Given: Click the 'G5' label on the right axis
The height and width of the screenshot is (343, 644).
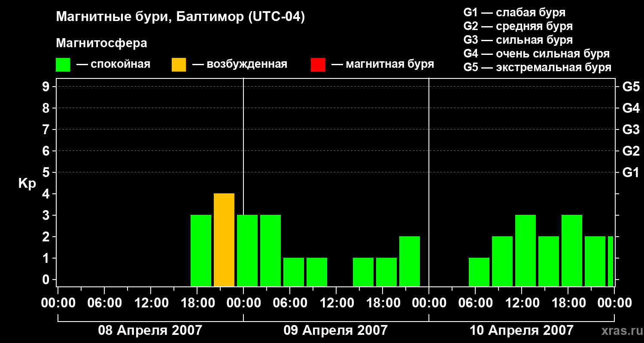Looking at the screenshot, I should (631, 87).
